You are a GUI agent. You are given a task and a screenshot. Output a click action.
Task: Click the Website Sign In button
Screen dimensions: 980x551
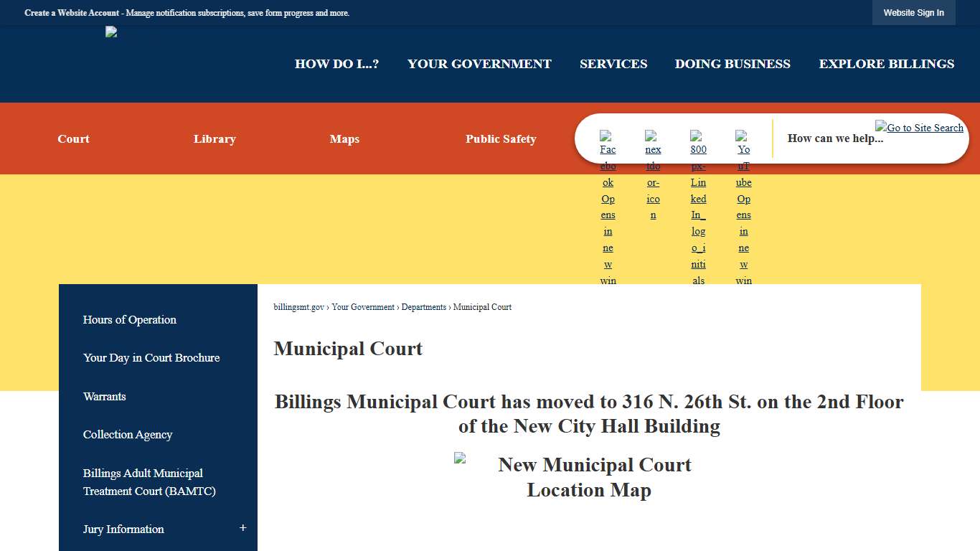click(x=913, y=12)
